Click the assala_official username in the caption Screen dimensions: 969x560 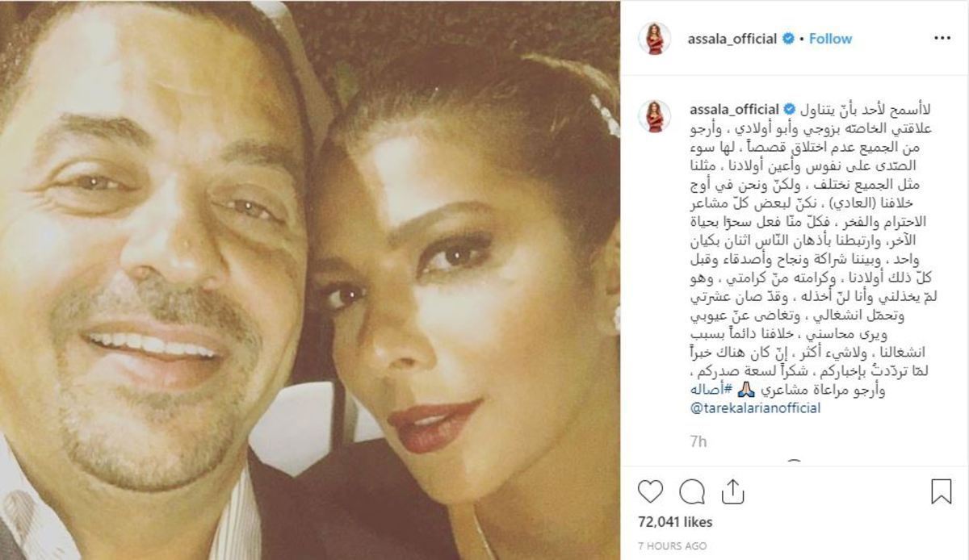tap(733, 109)
